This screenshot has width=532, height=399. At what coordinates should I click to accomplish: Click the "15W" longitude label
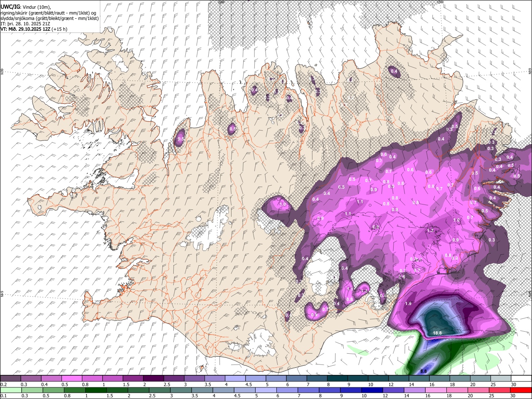[x=440, y=2]
